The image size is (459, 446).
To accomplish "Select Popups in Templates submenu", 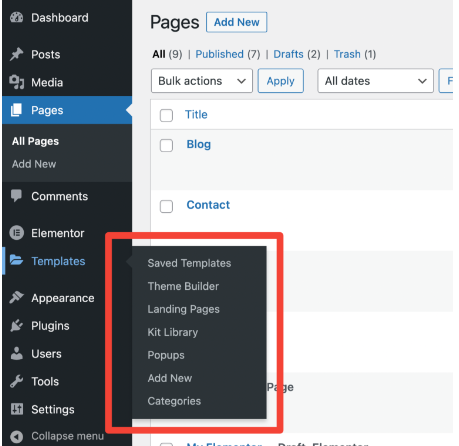I will click(x=166, y=355).
